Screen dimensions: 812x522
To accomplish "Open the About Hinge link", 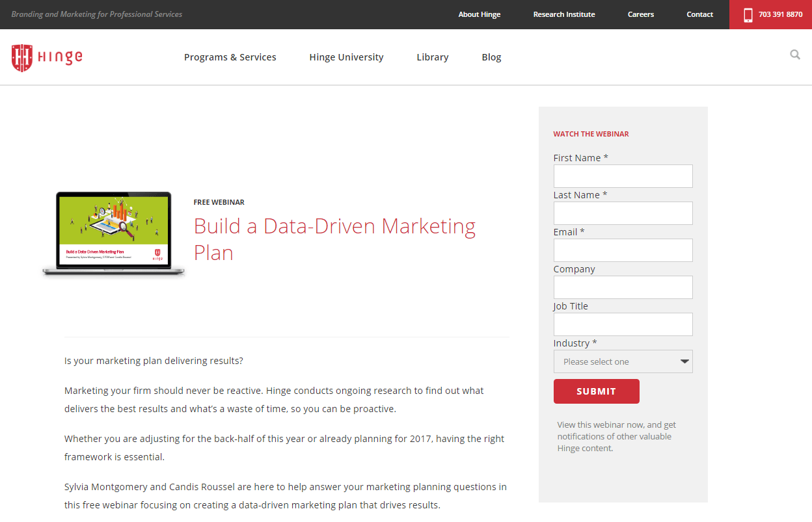I will [479, 14].
